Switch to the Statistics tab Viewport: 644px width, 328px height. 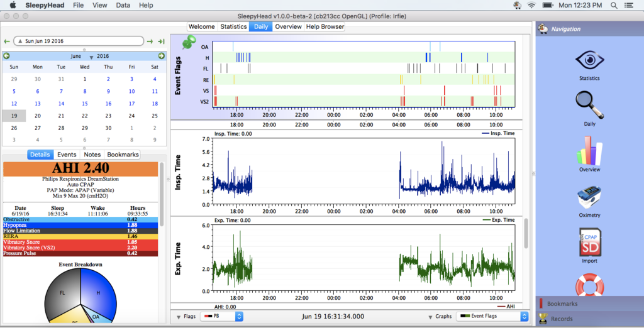click(233, 26)
